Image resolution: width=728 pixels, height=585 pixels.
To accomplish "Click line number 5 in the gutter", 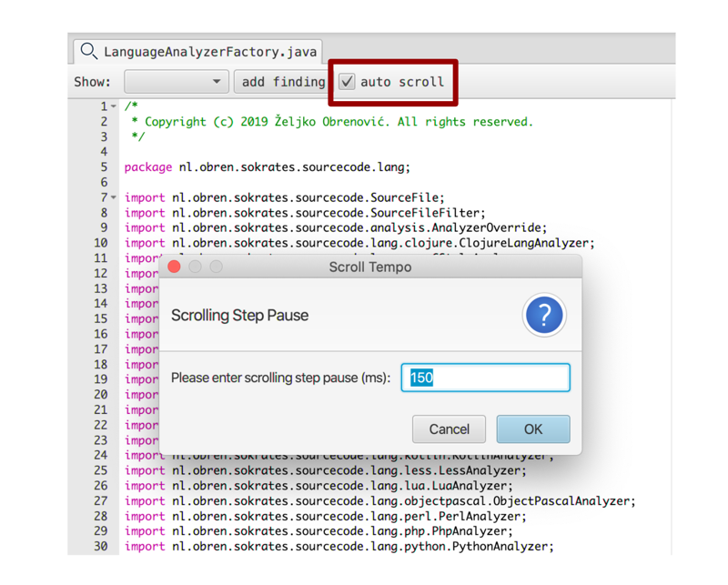I will point(104,167).
